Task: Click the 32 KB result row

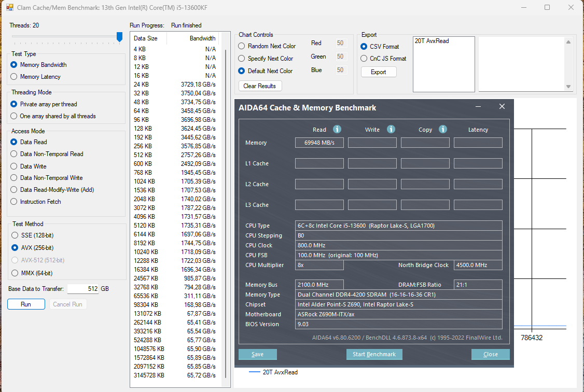Action: [x=175, y=93]
